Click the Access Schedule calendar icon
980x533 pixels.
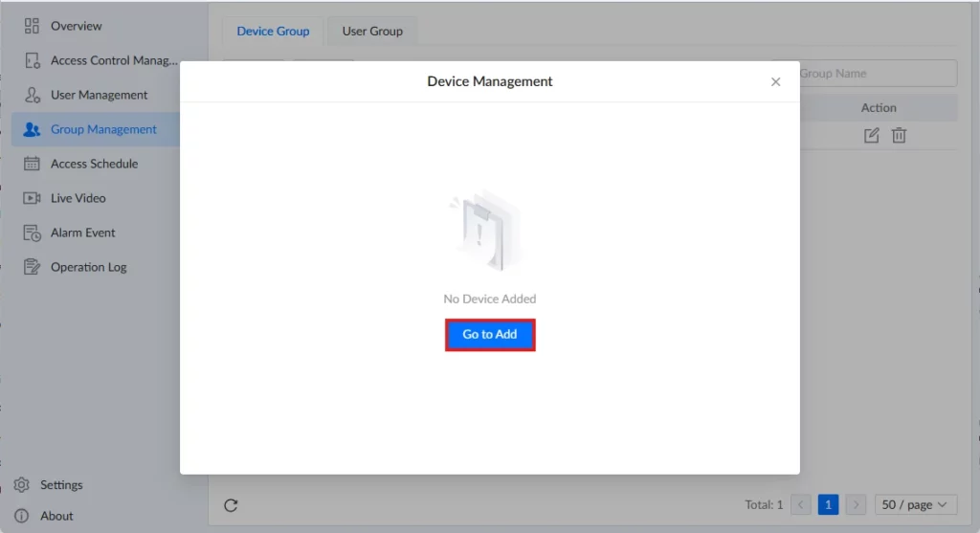click(x=32, y=164)
